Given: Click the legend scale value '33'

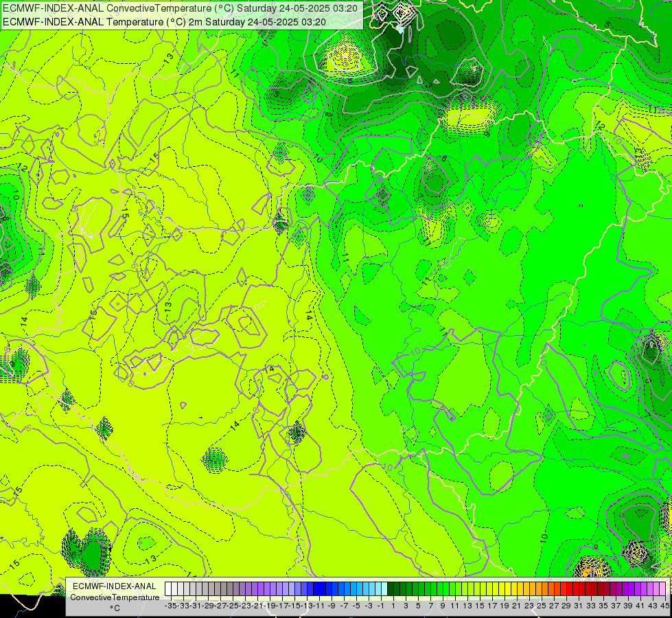Looking at the screenshot, I should point(591,606).
